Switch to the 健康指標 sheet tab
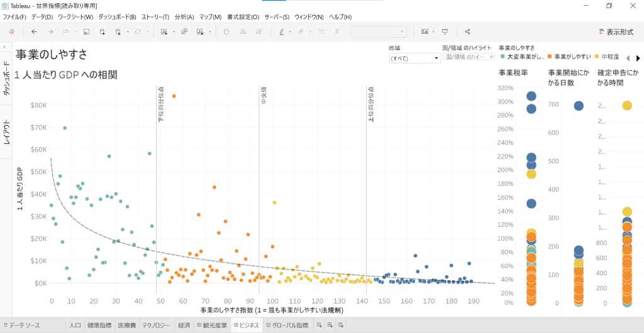 99,325
